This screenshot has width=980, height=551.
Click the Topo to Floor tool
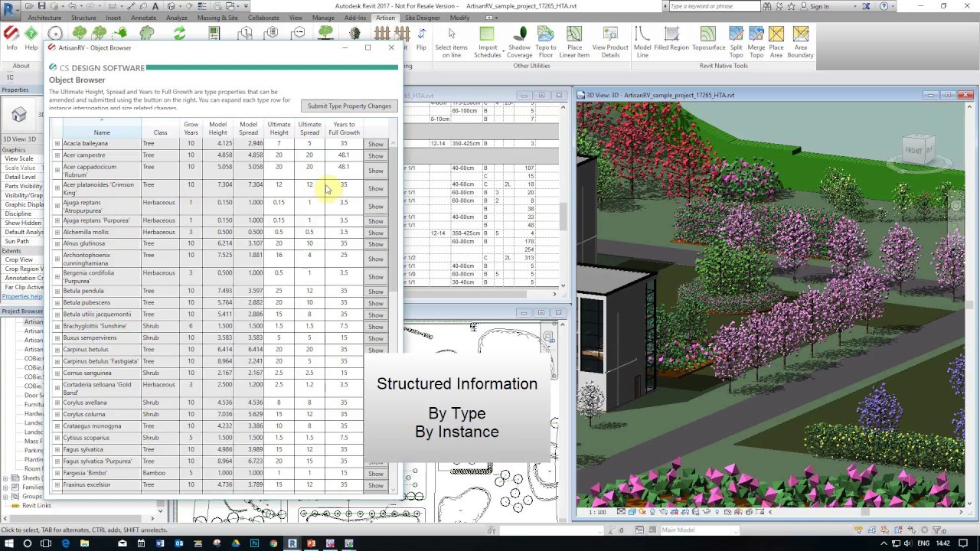[546, 42]
